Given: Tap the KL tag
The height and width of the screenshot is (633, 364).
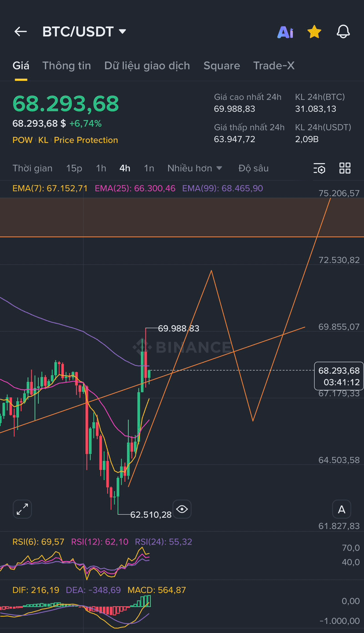Looking at the screenshot, I should tap(43, 140).
